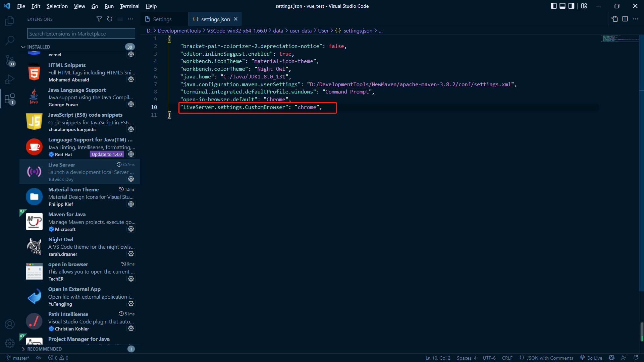Open manage gear for Night Owl
The width and height of the screenshot is (644, 362).
pyautogui.click(x=131, y=254)
